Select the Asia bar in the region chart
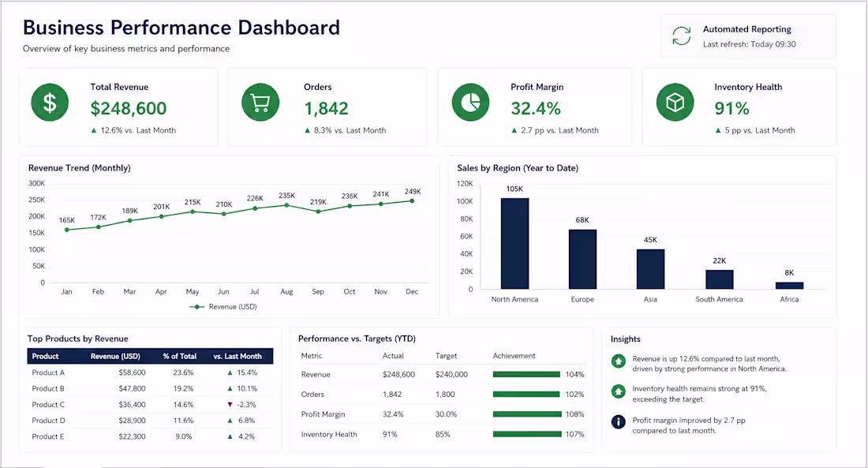The width and height of the screenshot is (868, 468). pos(650,269)
